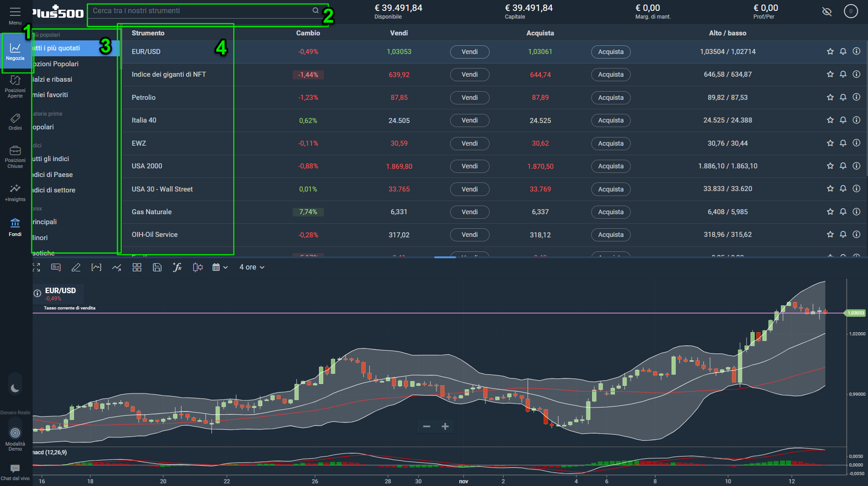
Task: Click Vendi for EUR/USD
Action: 470,52
